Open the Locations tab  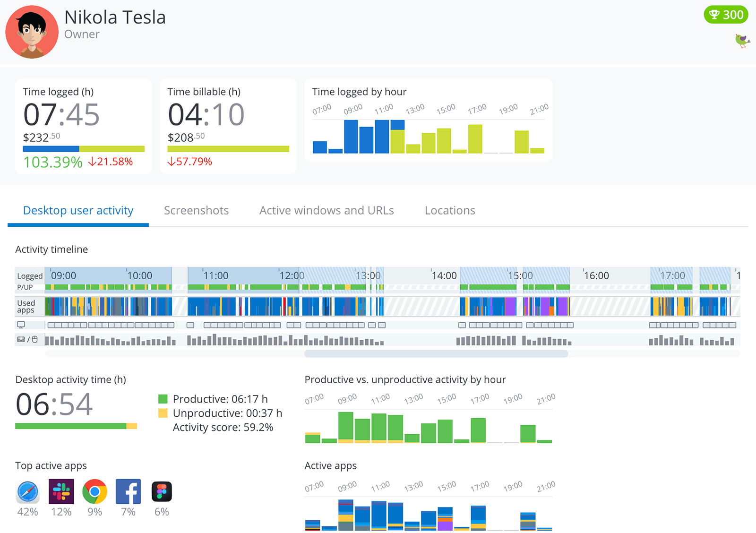click(449, 210)
